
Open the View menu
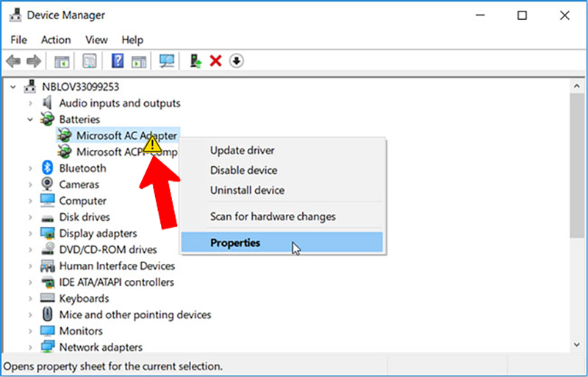pyautogui.click(x=96, y=40)
